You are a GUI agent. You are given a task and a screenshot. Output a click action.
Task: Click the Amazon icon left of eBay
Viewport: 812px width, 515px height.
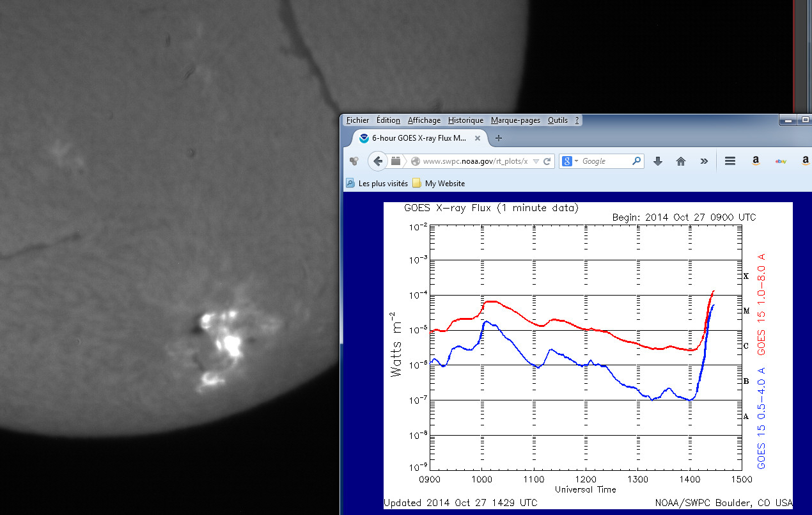[x=755, y=161]
